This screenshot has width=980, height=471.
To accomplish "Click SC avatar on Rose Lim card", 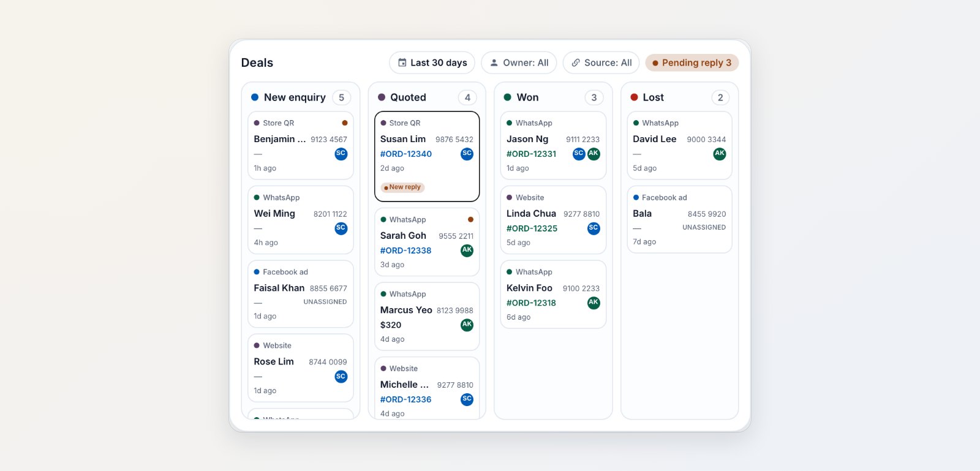I will pyautogui.click(x=341, y=377).
